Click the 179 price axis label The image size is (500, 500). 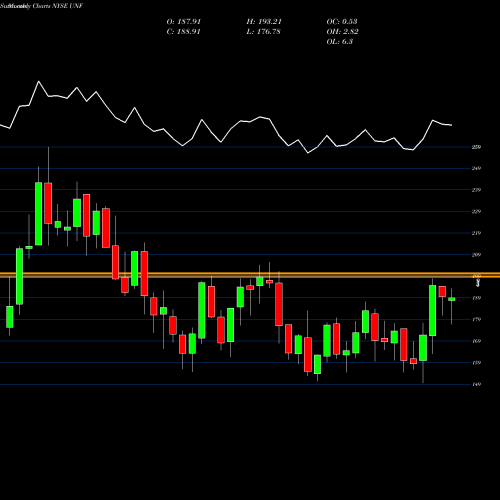tap(476, 320)
